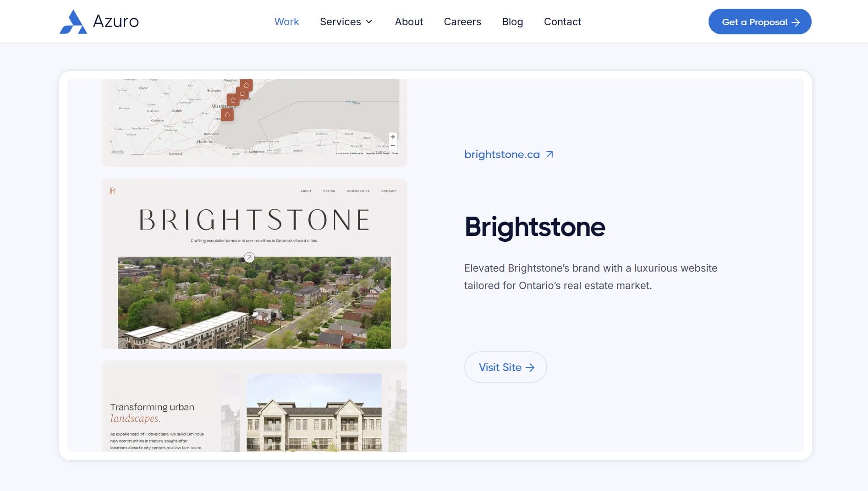Go to the About page
This screenshot has height=491, width=868.
tap(409, 22)
